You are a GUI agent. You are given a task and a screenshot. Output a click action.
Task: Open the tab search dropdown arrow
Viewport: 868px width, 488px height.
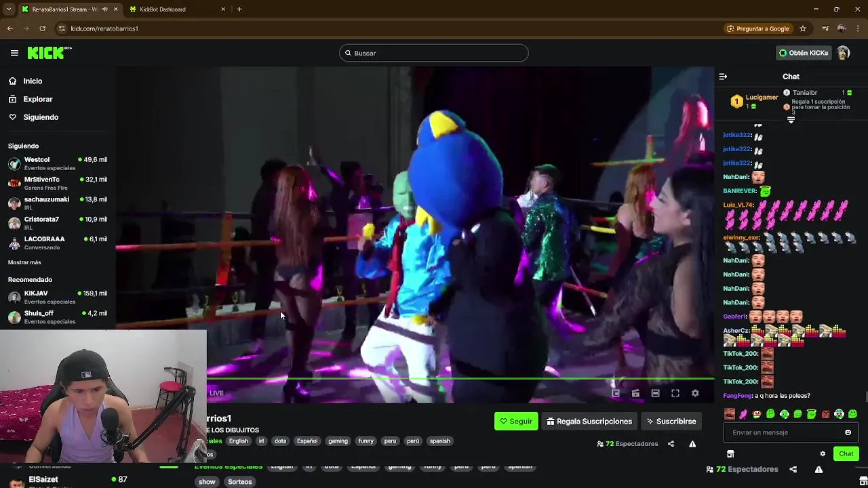(x=8, y=9)
